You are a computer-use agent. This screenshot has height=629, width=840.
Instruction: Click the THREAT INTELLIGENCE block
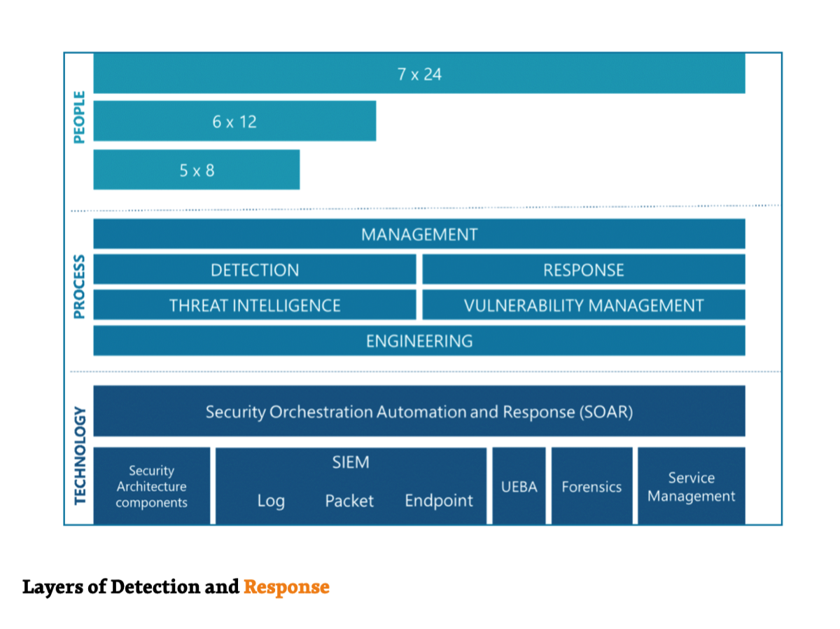click(x=254, y=305)
